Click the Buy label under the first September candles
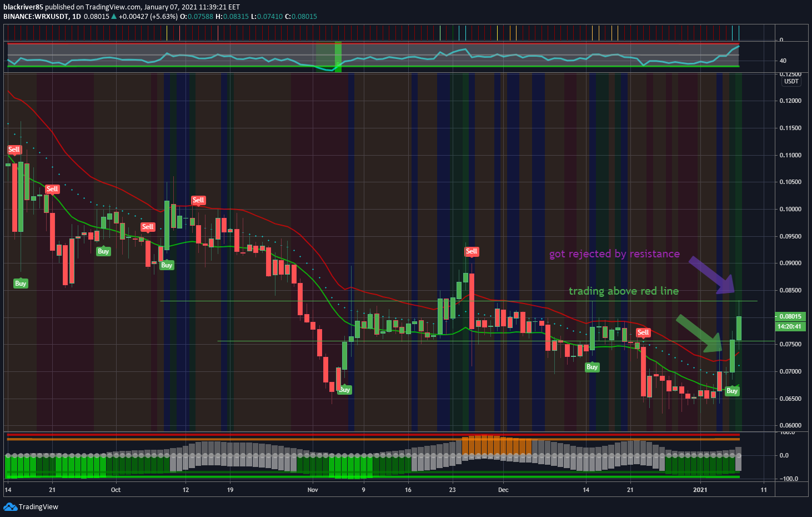812x517 pixels. pos(21,284)
